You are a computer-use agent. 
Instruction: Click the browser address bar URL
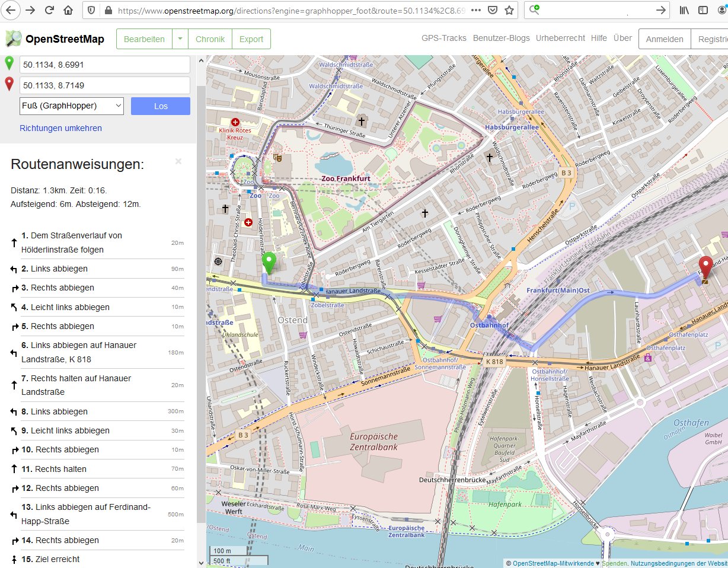coord(290,10)
